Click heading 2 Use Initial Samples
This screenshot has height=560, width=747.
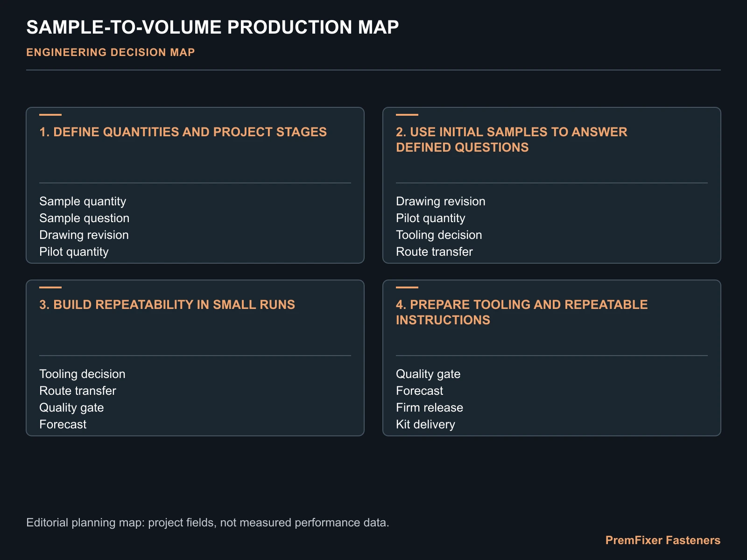pyautogui.click(x=512, y=140)
